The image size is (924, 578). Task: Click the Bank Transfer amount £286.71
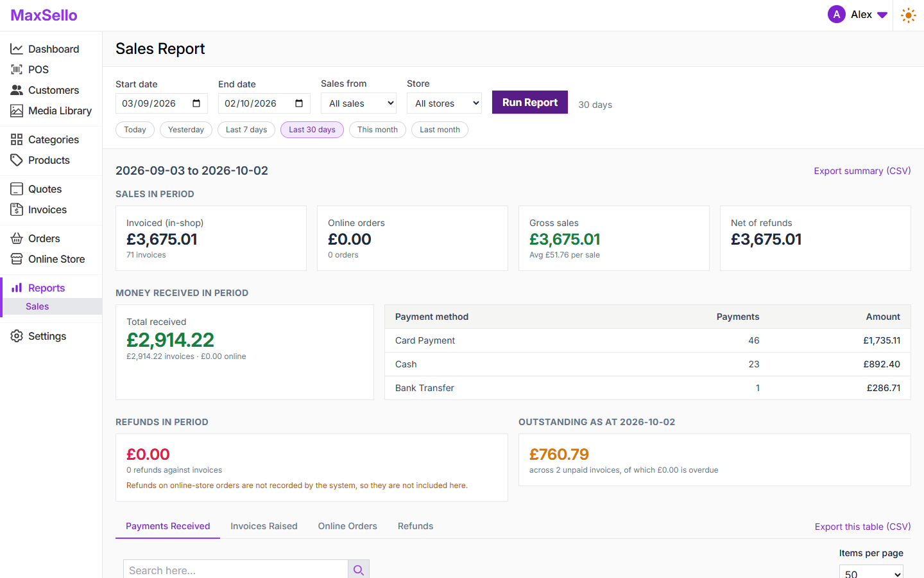click(884, 388)
